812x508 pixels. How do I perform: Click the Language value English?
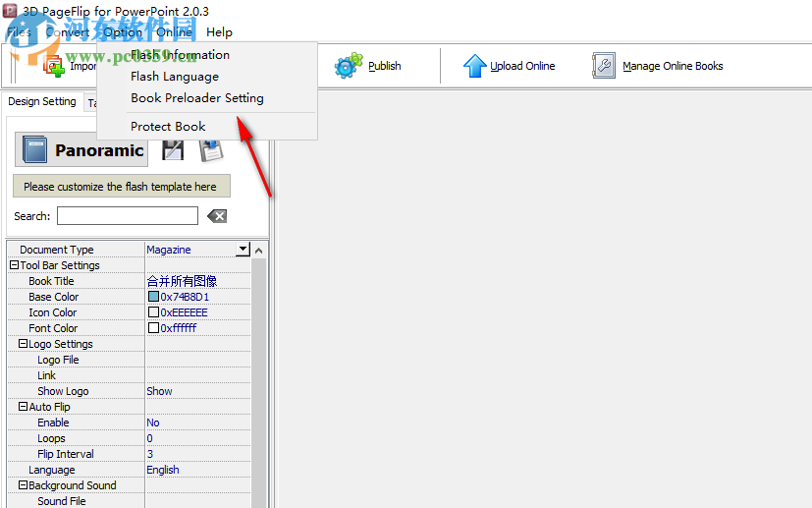point(163,470)
